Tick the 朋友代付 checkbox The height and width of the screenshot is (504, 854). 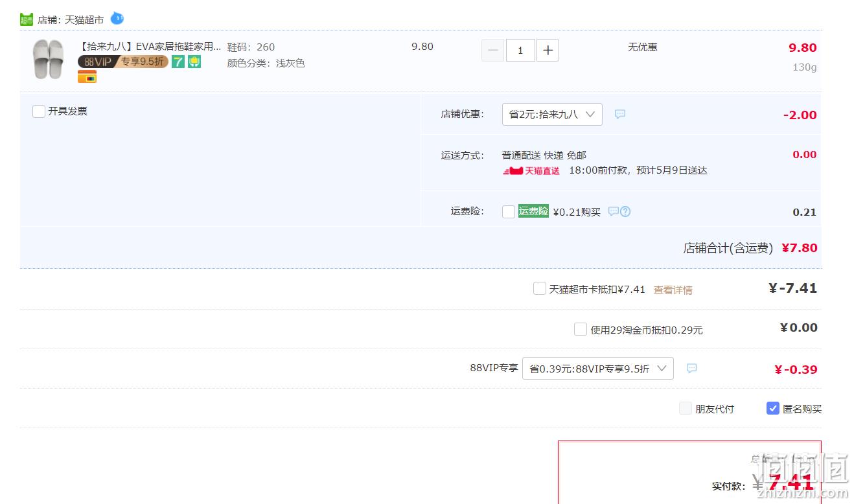[x=686, y=408]
